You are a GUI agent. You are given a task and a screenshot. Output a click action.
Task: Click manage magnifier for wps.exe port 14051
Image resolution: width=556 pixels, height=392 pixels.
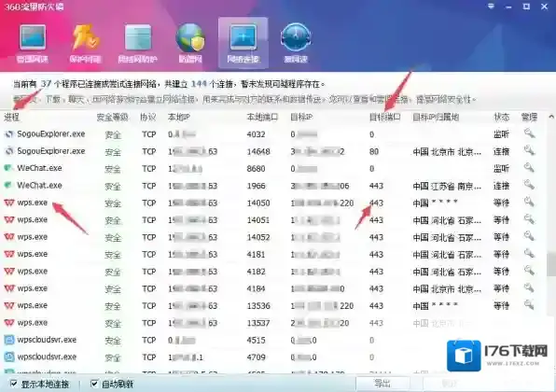(x=529, y=219)
